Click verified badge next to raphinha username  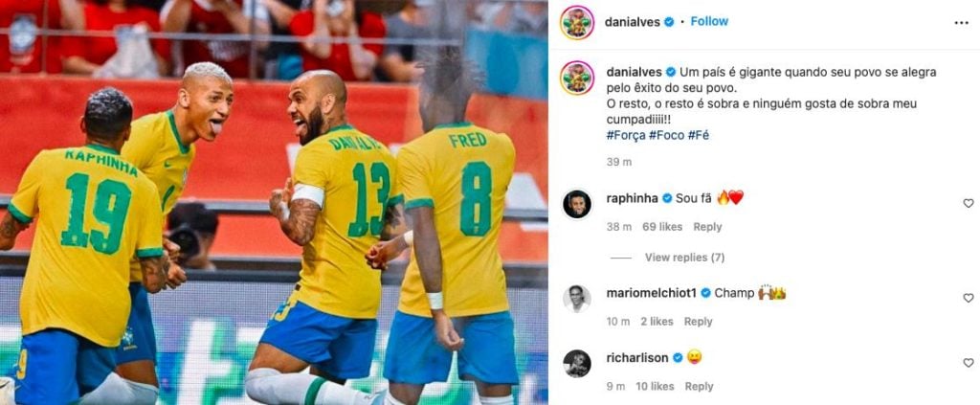tap(667, 198)
